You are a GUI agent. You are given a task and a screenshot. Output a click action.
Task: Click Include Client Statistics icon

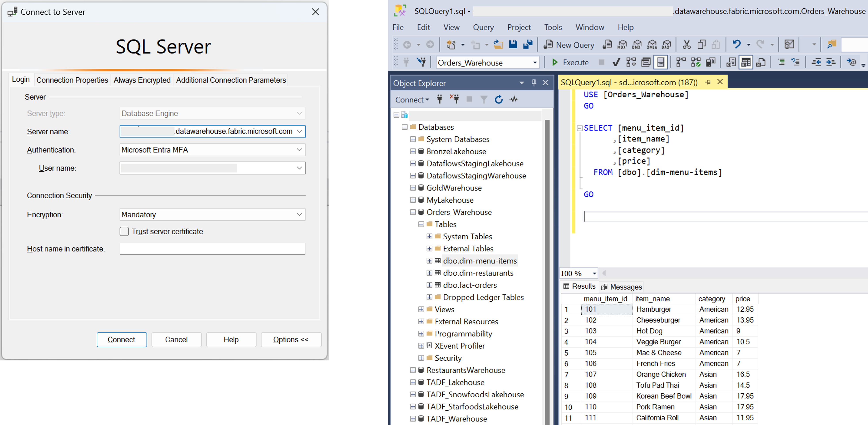711,62
